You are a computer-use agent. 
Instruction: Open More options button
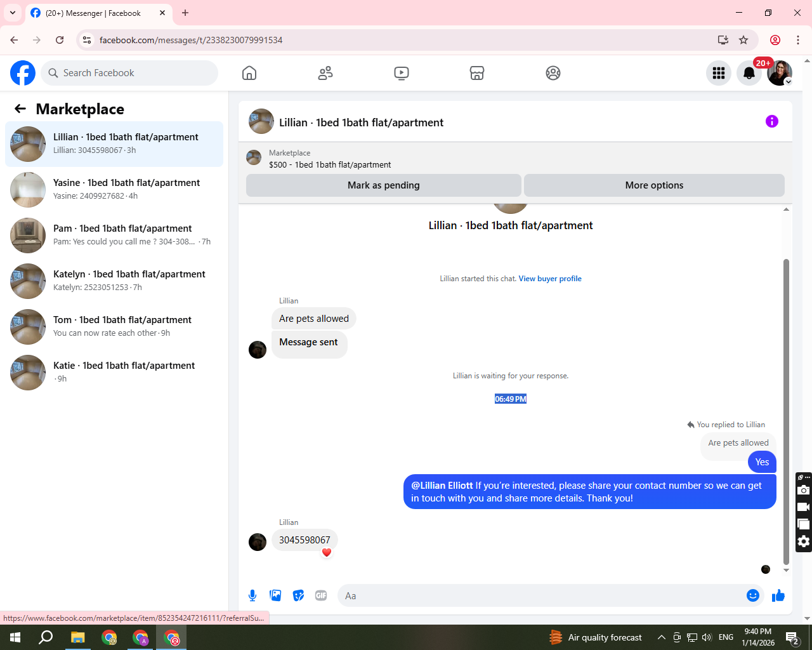pyautogui.click(x=654, y=185)
